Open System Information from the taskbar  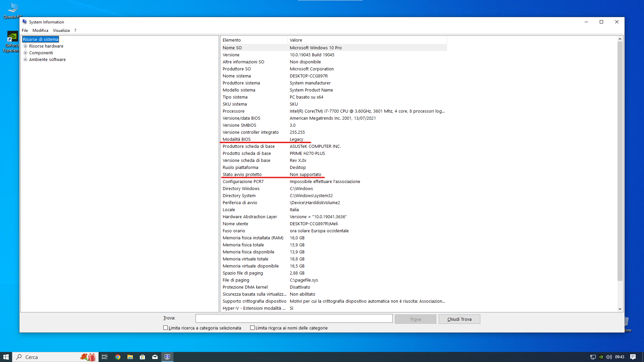[x=167, y=357]
